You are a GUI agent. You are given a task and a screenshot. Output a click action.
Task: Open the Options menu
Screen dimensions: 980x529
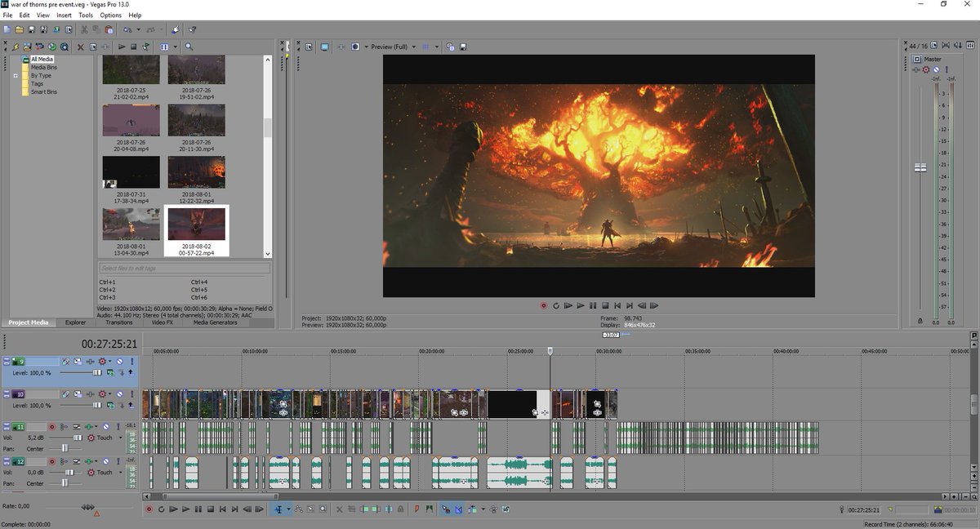coord(110,15)
